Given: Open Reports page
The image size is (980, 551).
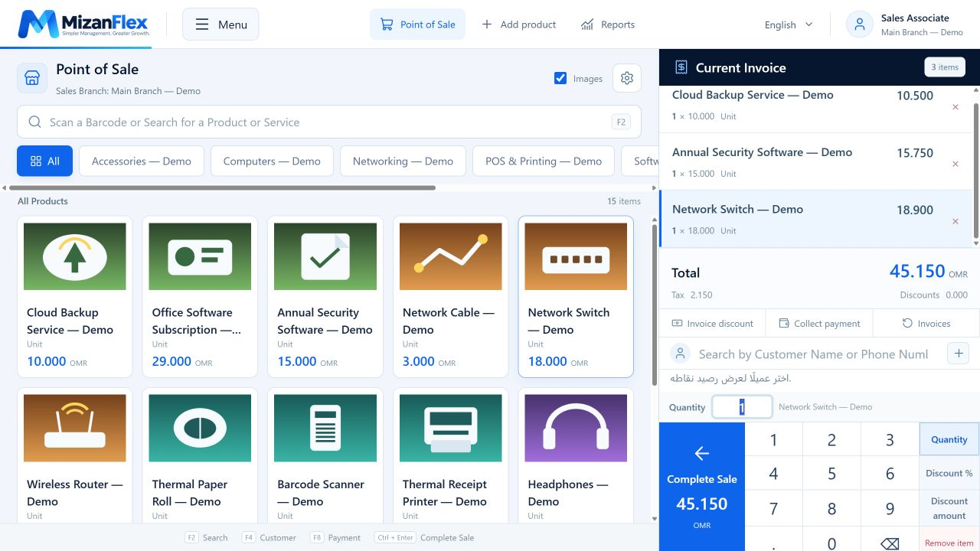Looking at the screenshot, I should [x=608, y=24].
